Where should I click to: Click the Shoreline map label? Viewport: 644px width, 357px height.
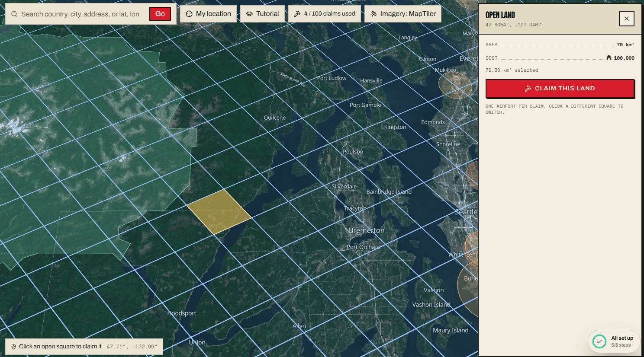coord(448,144)
